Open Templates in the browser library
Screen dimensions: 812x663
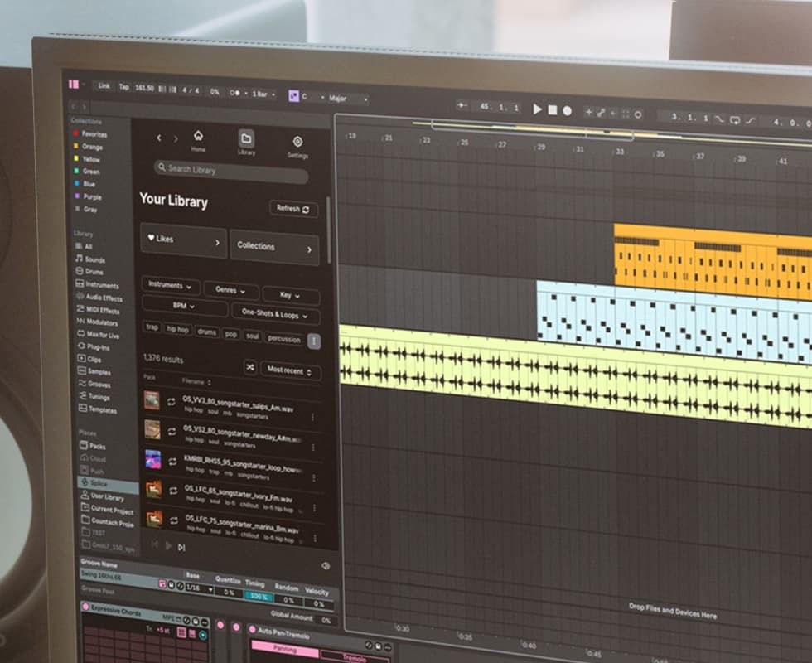(98, 409)
